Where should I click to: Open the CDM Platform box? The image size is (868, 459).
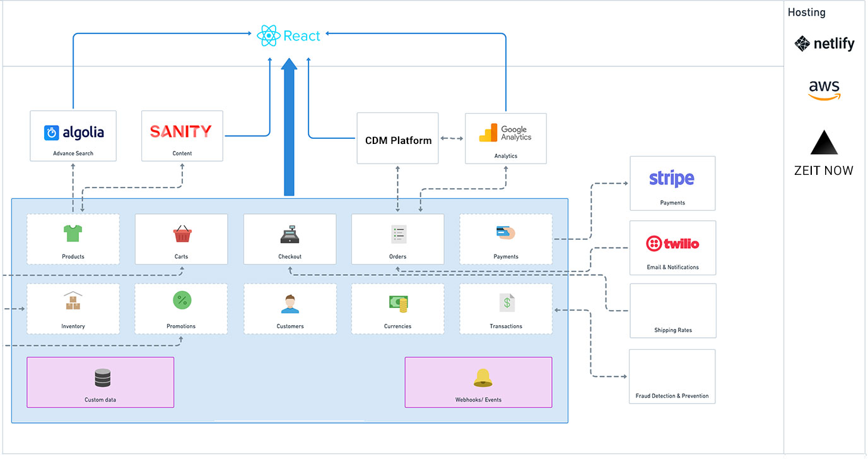397,138
